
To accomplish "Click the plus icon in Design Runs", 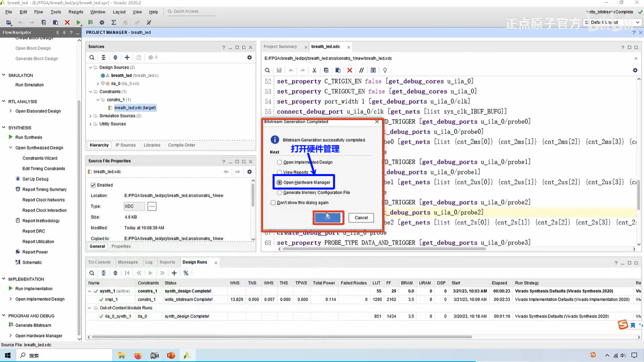I will click(174, 273).
